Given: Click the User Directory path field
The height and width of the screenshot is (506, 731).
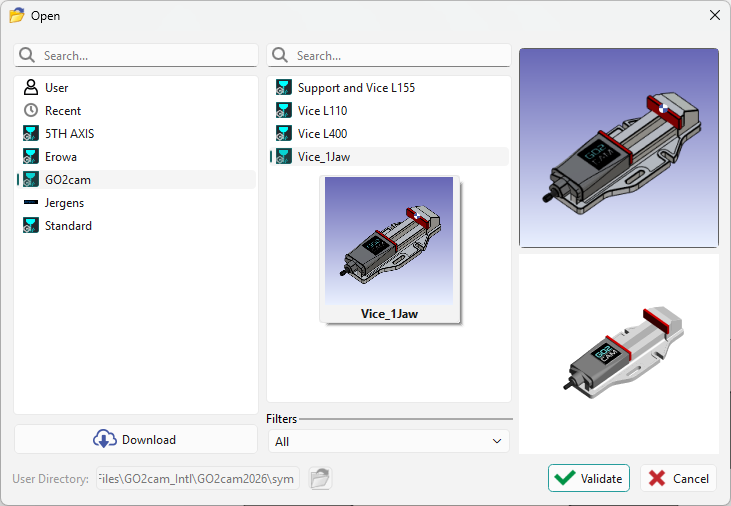Looking at the screenshot, I should pos(197,479).
